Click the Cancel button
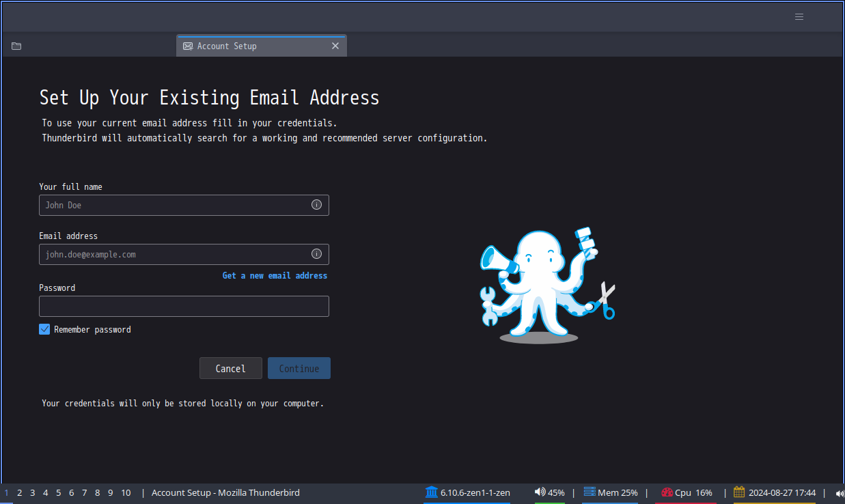Image resolution: width=845 pixels, height=504 pixels. 231,368
